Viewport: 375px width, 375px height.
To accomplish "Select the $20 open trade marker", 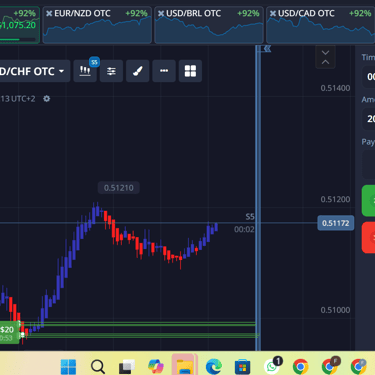I will (9, 333).
